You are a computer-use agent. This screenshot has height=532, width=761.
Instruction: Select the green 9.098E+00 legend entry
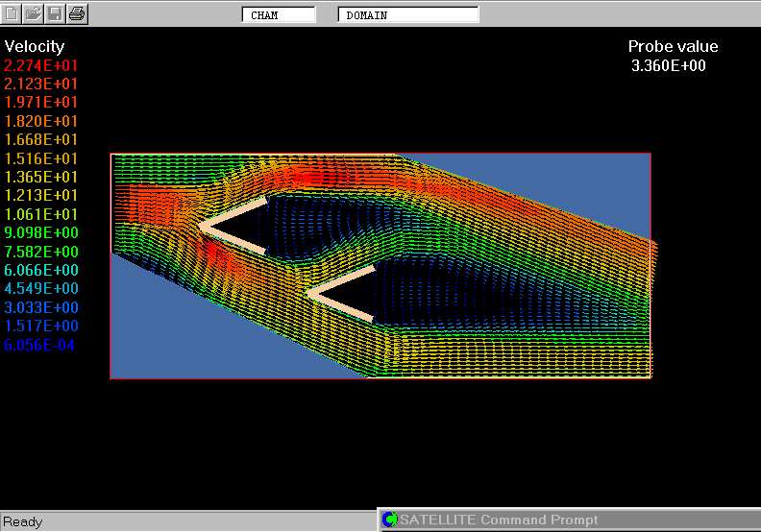click(41, 233)
